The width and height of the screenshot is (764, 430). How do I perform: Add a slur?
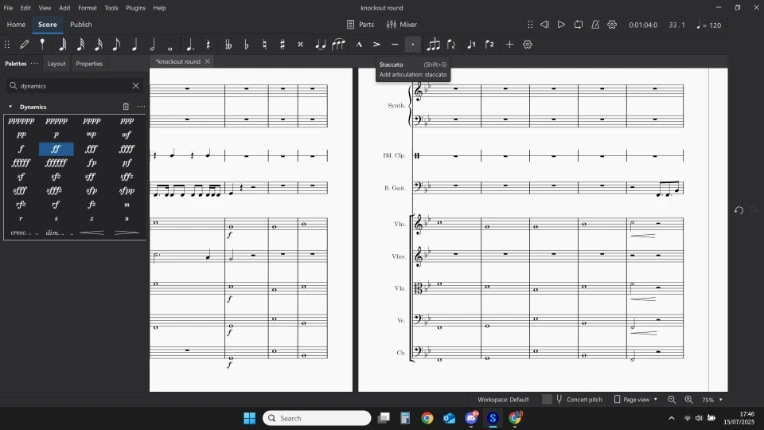339,45
